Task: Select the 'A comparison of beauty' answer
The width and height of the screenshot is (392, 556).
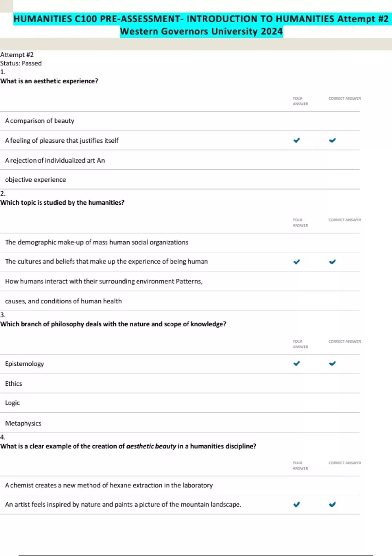Action: [40, 121]
